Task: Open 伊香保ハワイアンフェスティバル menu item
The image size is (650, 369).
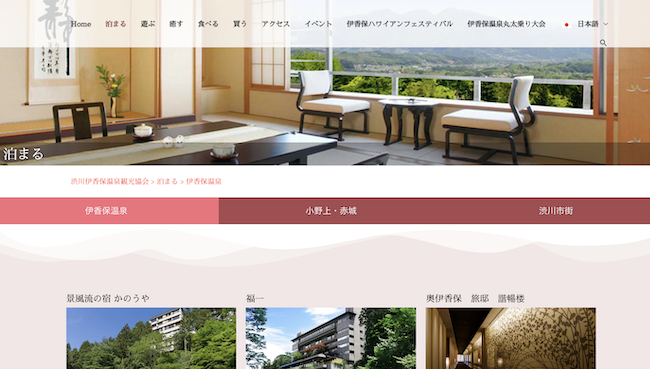Action: coord(400,24)
